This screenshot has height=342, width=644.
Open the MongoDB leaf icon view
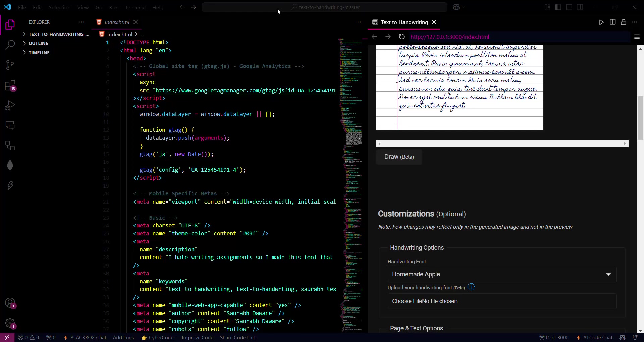[10, 166]
